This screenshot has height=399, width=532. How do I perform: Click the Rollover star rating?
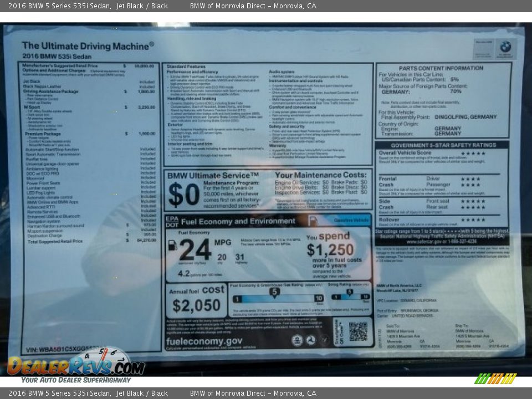click(473, 219)
